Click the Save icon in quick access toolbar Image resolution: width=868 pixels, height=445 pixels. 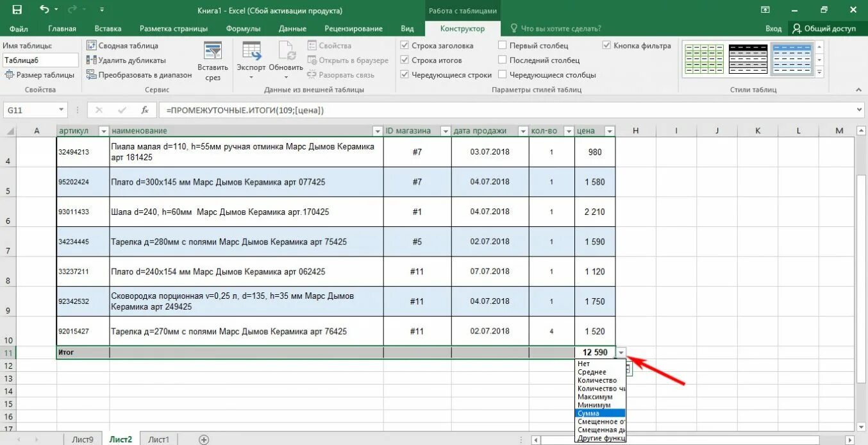click(x=17, y=10)
